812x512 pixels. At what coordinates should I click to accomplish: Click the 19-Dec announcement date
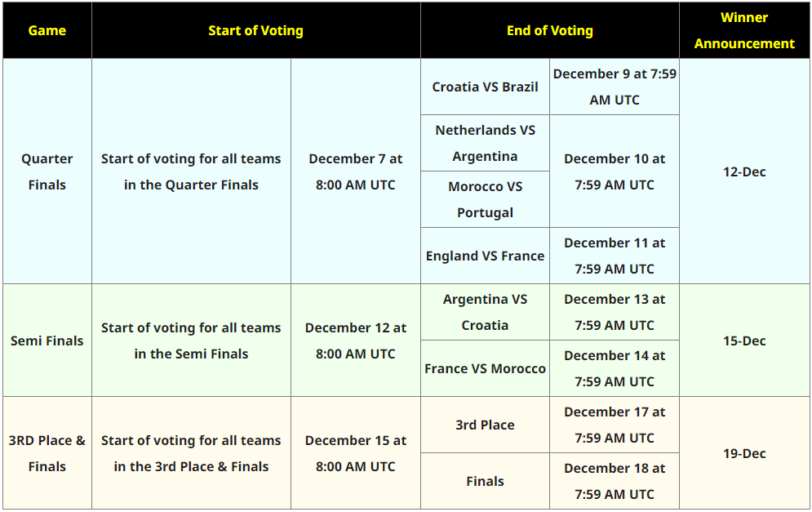[744, 453]
